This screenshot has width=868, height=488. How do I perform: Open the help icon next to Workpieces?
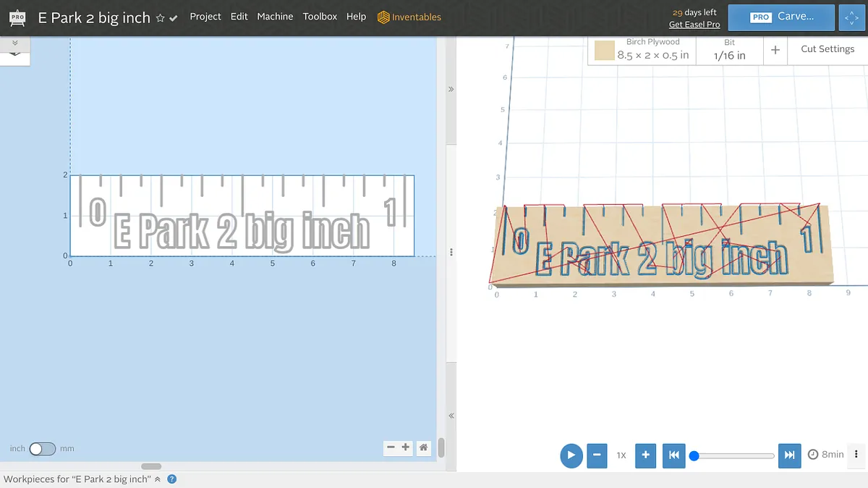(172, 479)
